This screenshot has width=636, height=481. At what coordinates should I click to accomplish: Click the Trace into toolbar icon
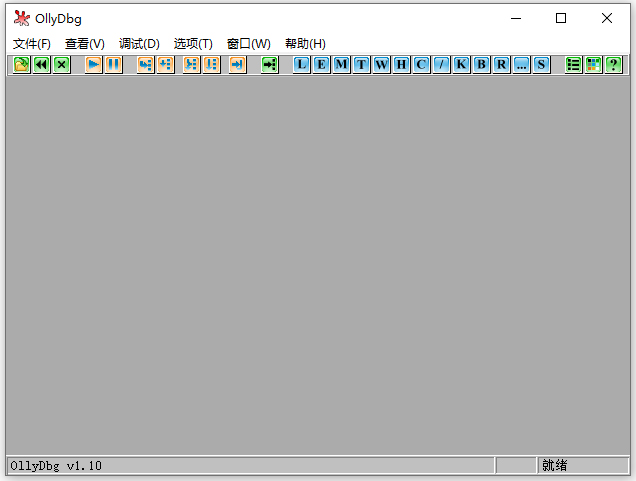coord(191,65)
